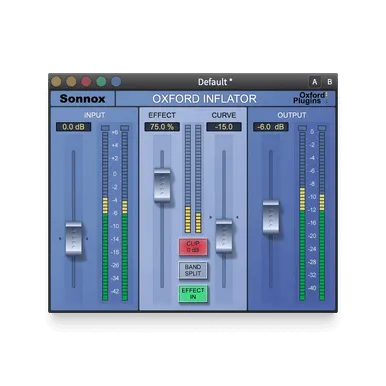Click the right input meter clip indicator
Viewport: 386px width, 386px height.
[125, 128]
